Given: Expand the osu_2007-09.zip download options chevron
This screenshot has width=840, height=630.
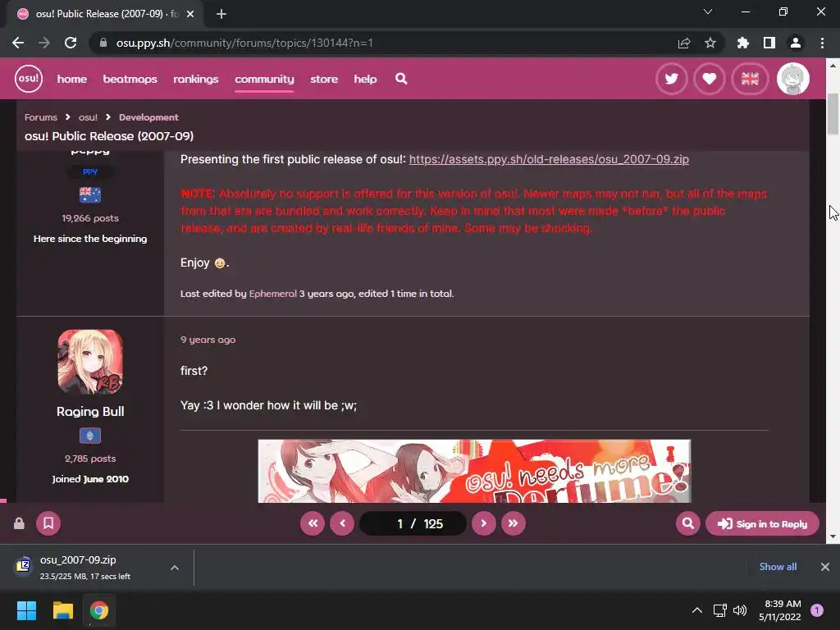Looking at the screenshot, I should pyautogui.click(x=175, y=568).
